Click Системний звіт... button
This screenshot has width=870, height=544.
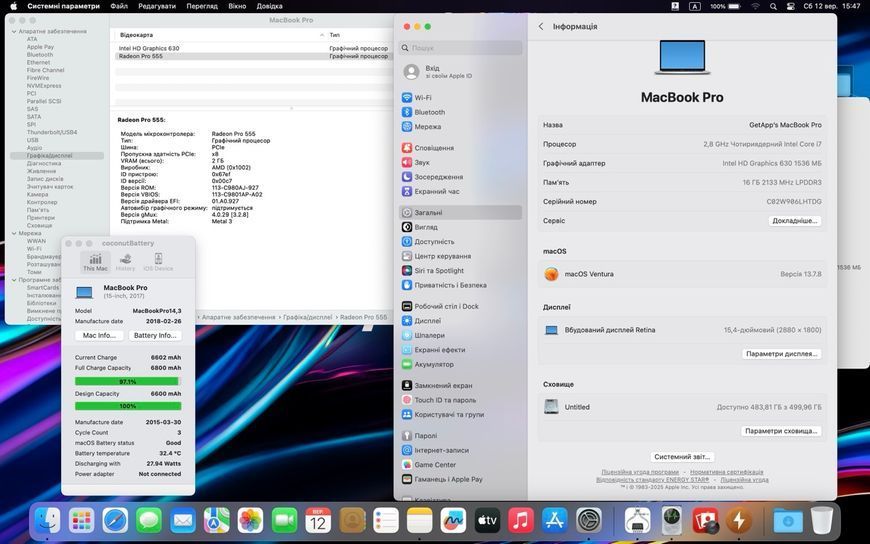(682, 457)
